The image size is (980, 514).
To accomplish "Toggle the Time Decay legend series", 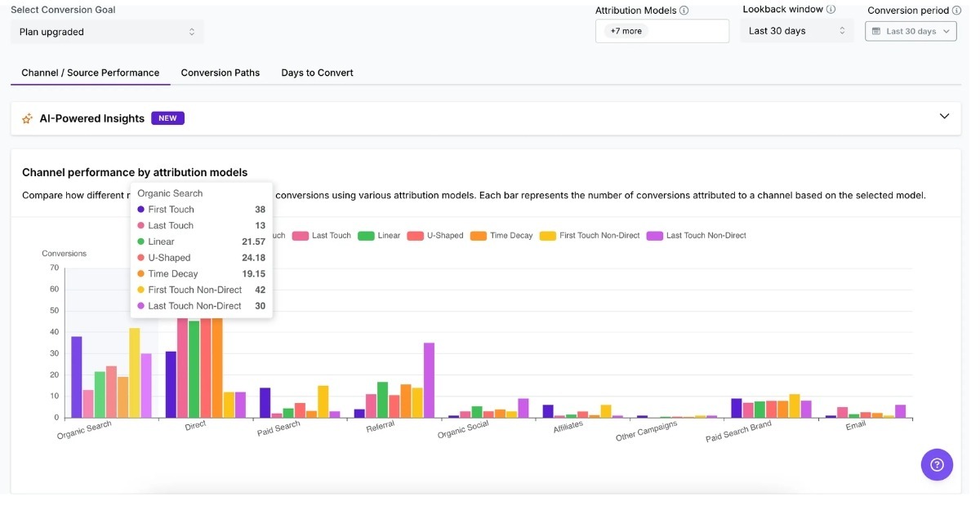I will pos(501,236).
